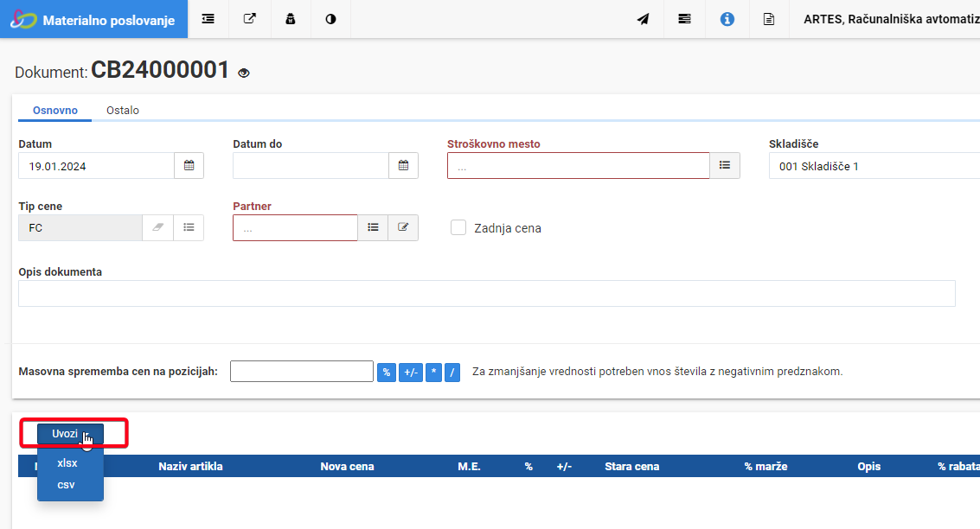Click the Partner input field
The image size is (980, 529).
coord(295,228)
